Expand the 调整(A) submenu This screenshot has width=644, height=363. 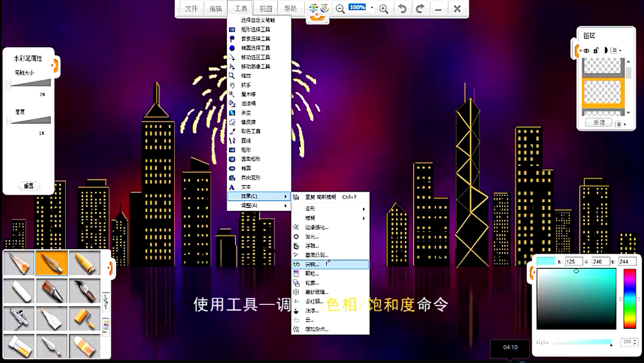pos(259,206)
